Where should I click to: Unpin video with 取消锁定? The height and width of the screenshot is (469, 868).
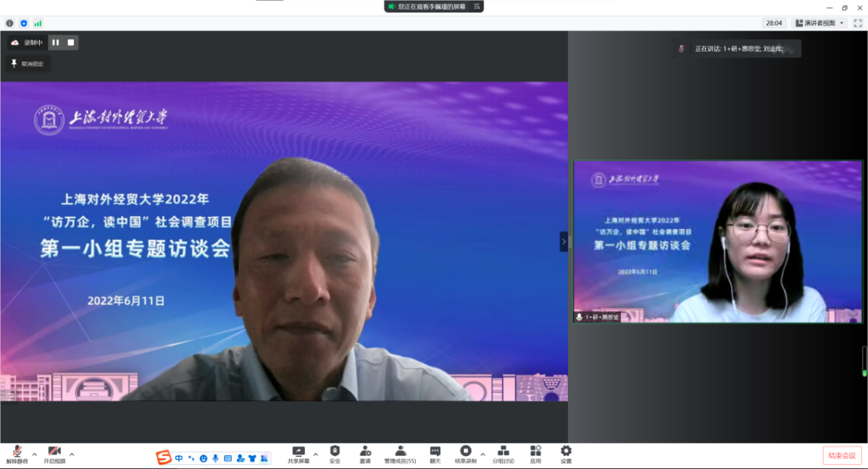coord(27,64)
